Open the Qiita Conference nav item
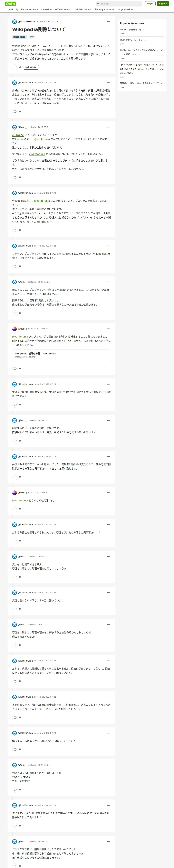The width and height of the screenshot is (174, 868). (x=27, y=9)
